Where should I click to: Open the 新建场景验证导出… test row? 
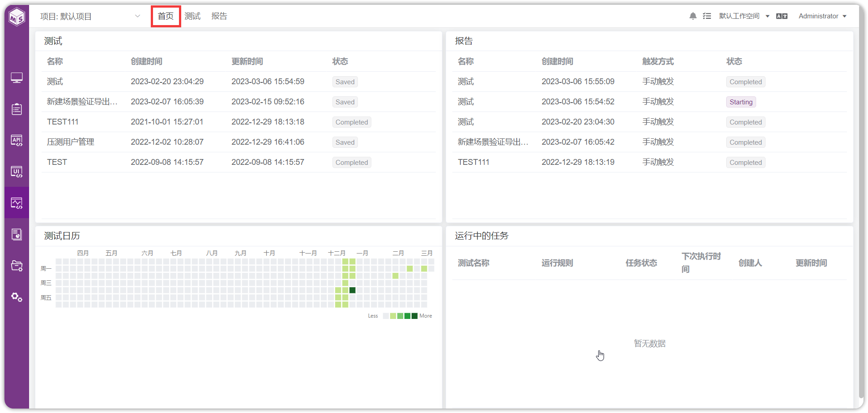238,102
